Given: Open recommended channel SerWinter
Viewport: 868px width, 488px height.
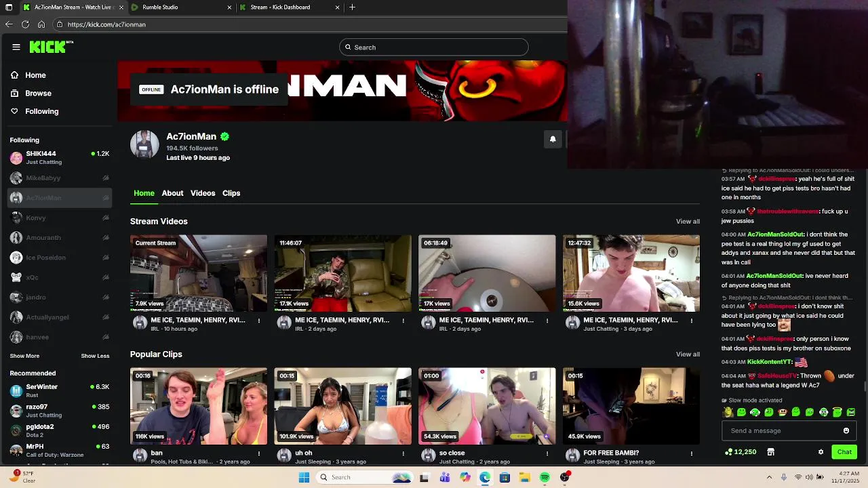Looking at the screenshot, I should tap(60, 390).
